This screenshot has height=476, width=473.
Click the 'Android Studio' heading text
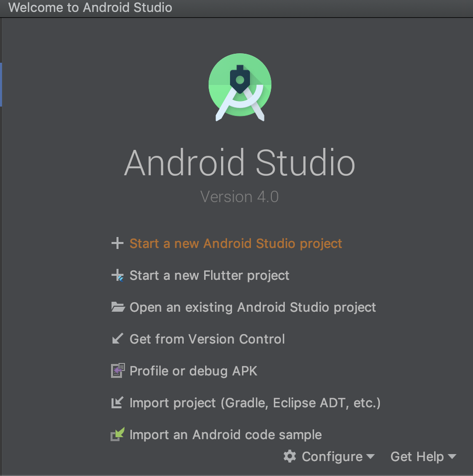[239, 162]
